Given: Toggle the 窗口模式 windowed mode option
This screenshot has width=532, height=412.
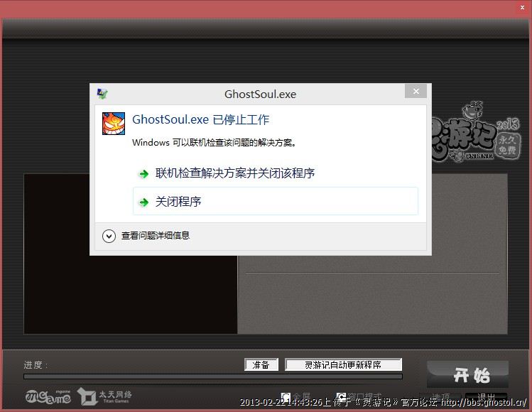Looking at the screenshot, I should coord(342,397).
